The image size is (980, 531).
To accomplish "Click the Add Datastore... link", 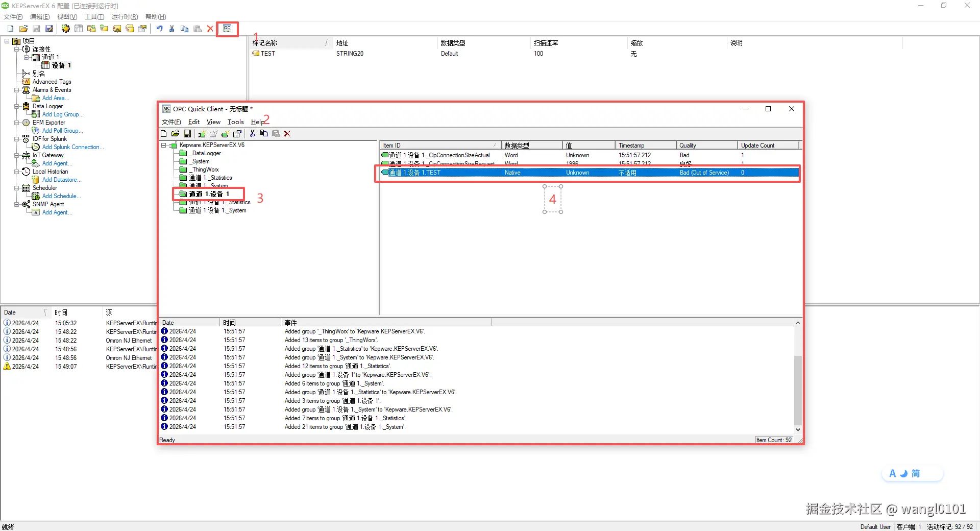I will coord(61,180).
